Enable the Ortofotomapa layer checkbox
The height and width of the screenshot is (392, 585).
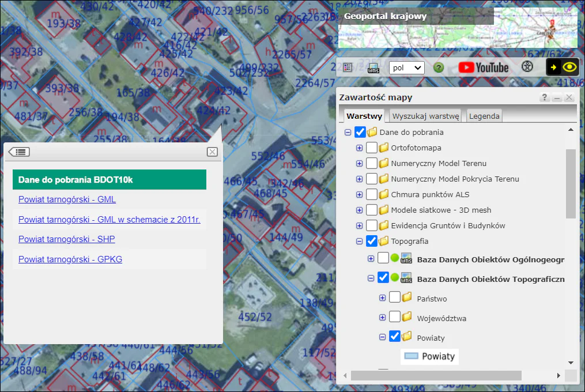point(372,148)
